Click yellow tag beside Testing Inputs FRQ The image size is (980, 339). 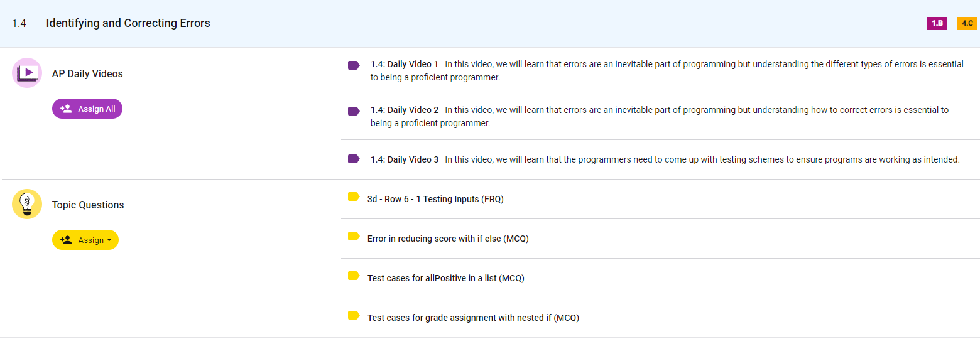pyautogui.click(x=354, y=197)
